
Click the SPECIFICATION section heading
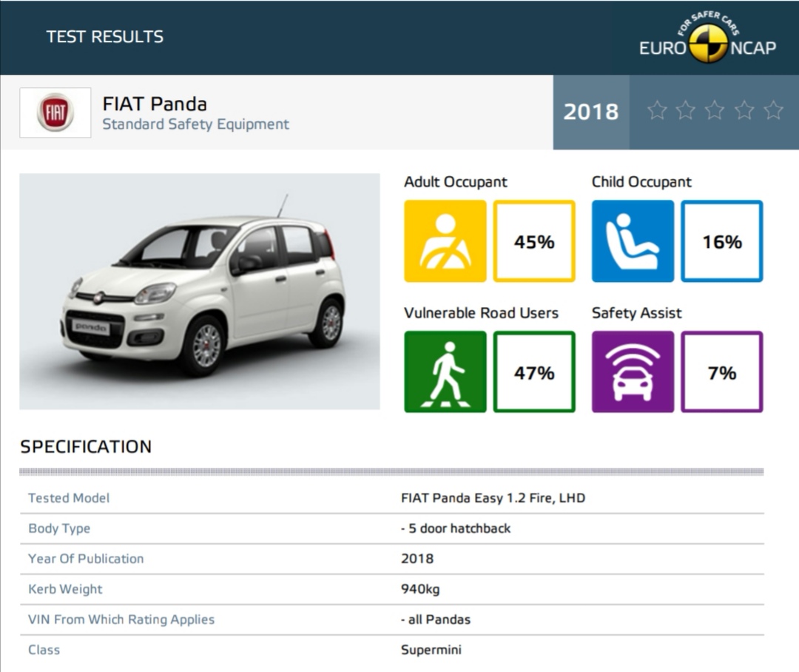coord(86,446)
